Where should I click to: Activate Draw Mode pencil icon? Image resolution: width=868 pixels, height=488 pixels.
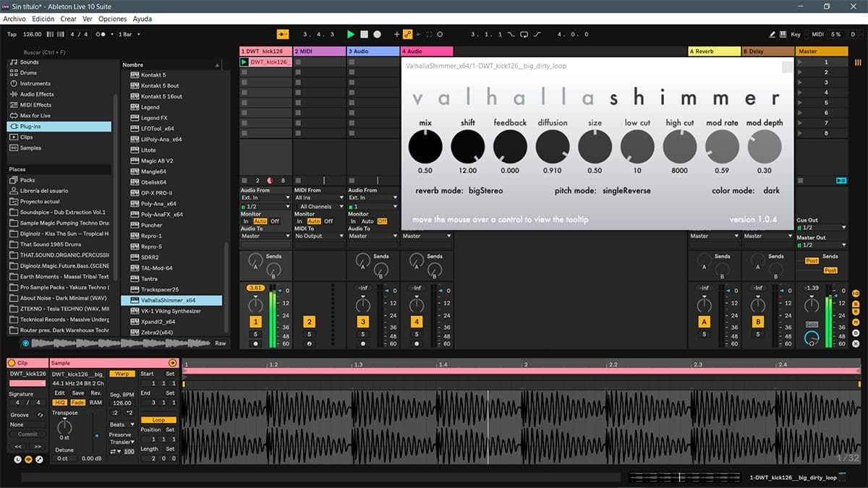pos(773,34)
